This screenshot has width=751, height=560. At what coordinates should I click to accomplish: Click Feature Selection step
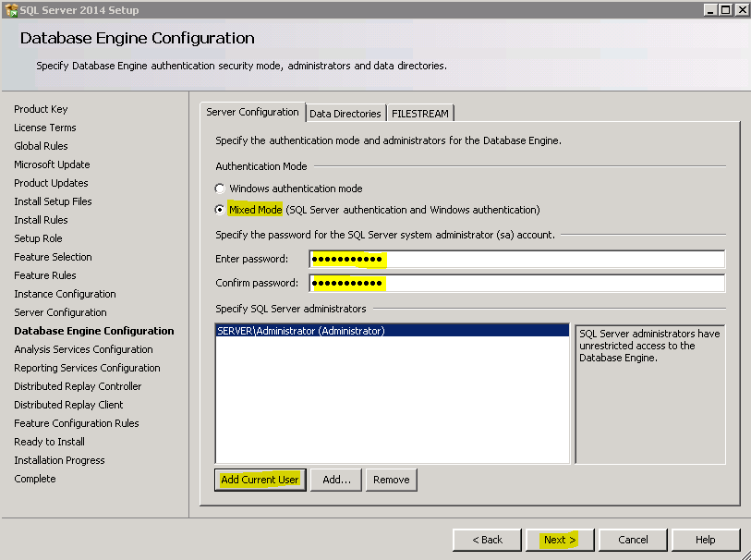coord(53,257)
